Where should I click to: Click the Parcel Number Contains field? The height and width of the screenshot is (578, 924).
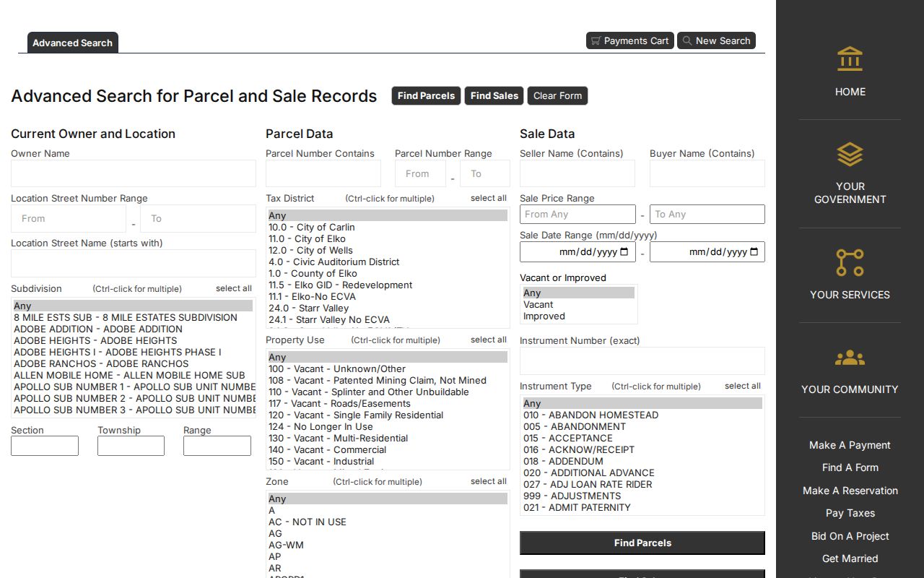323,173
